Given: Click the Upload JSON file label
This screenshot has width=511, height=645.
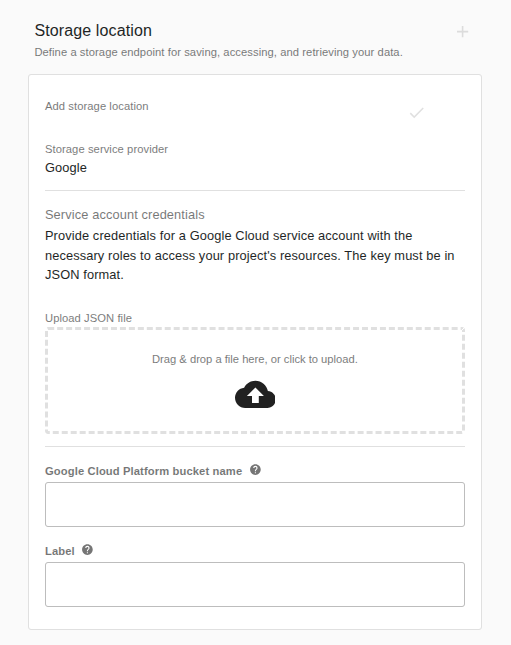Looking at the screenshot, I should click(88, 318).
